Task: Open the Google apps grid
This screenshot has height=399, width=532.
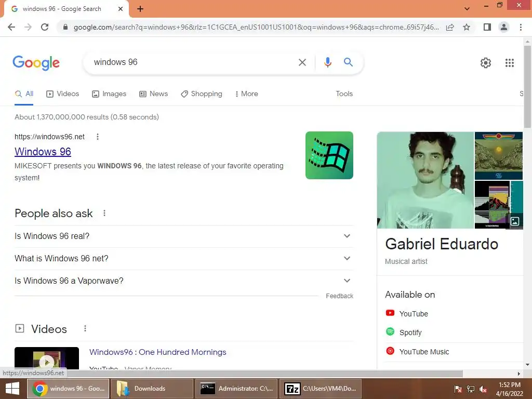Action: (x=509, y=63)
